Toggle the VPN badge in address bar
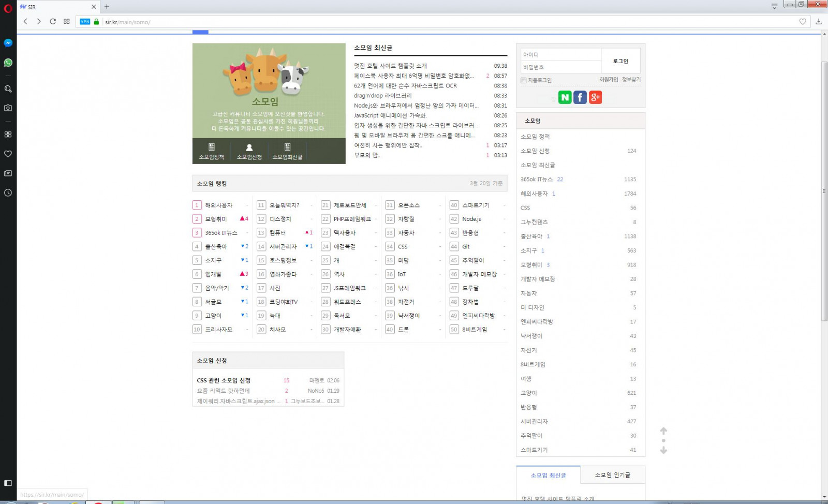This screenshot has width=828, height=504. [x=85, y=22]
